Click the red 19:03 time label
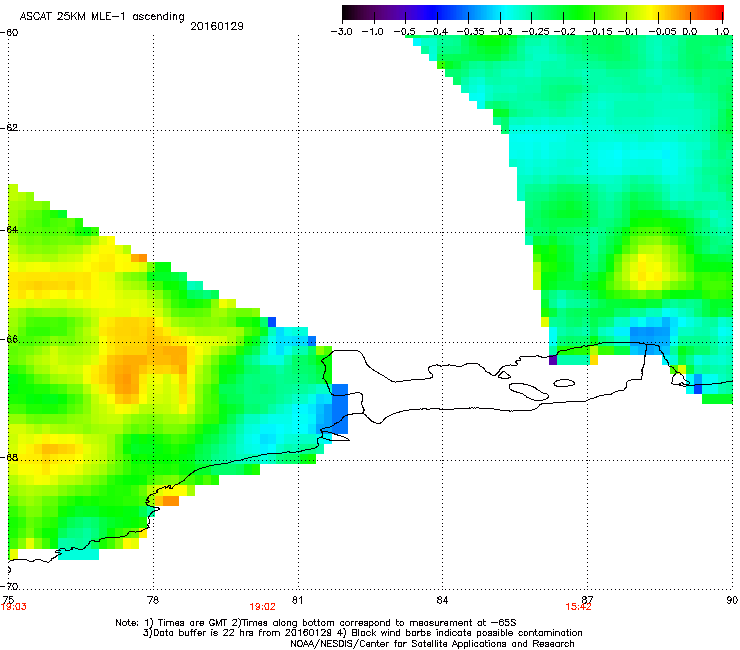 click(13, 607)
